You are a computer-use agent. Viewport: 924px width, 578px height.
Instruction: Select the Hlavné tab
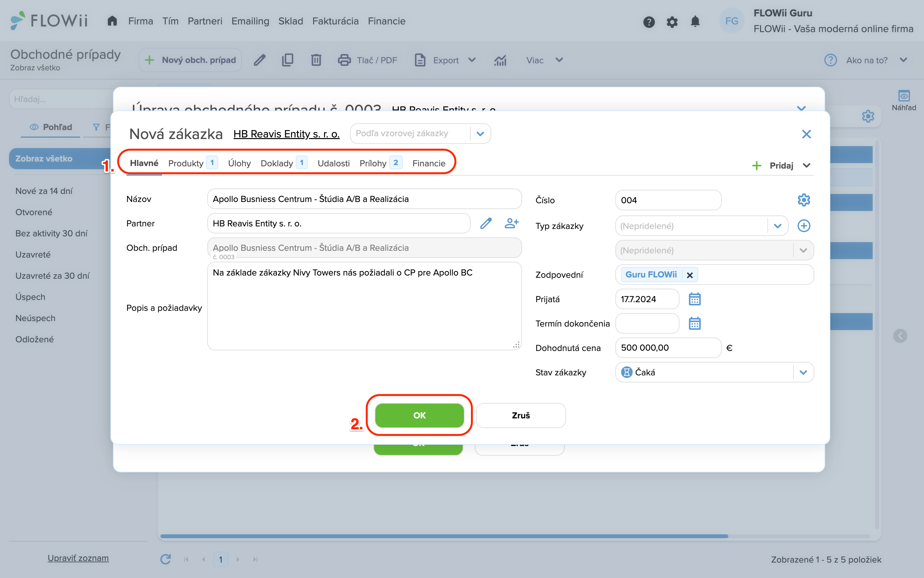point(144,163)
